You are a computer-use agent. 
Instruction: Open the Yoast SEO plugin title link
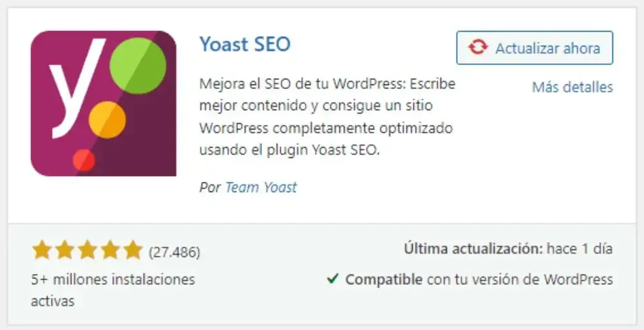coord(245,44)
